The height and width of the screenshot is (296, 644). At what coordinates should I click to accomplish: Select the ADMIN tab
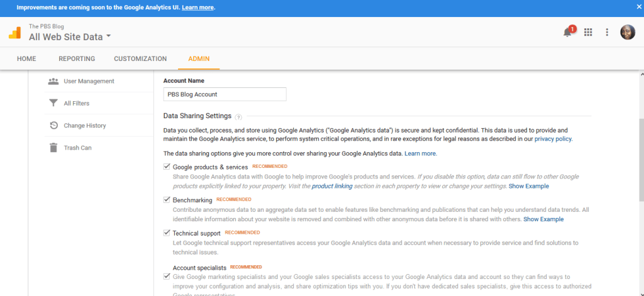coord(199,58)
